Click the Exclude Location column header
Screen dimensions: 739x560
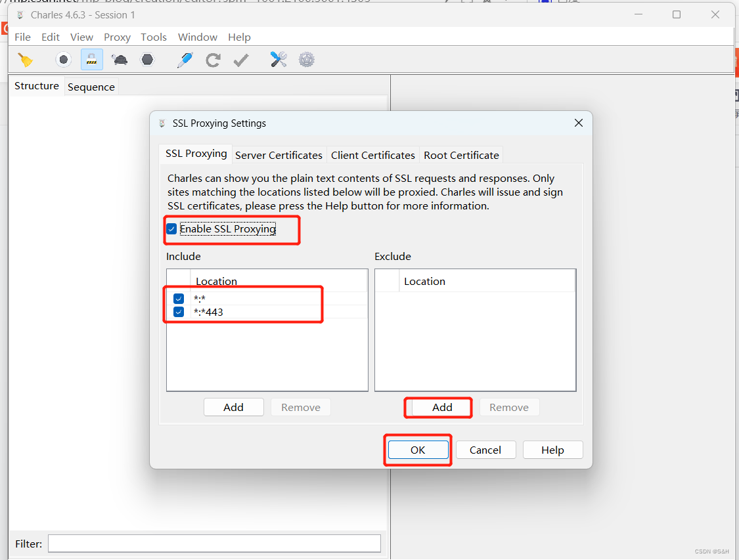pyautogui.click(x=487, y=281)
